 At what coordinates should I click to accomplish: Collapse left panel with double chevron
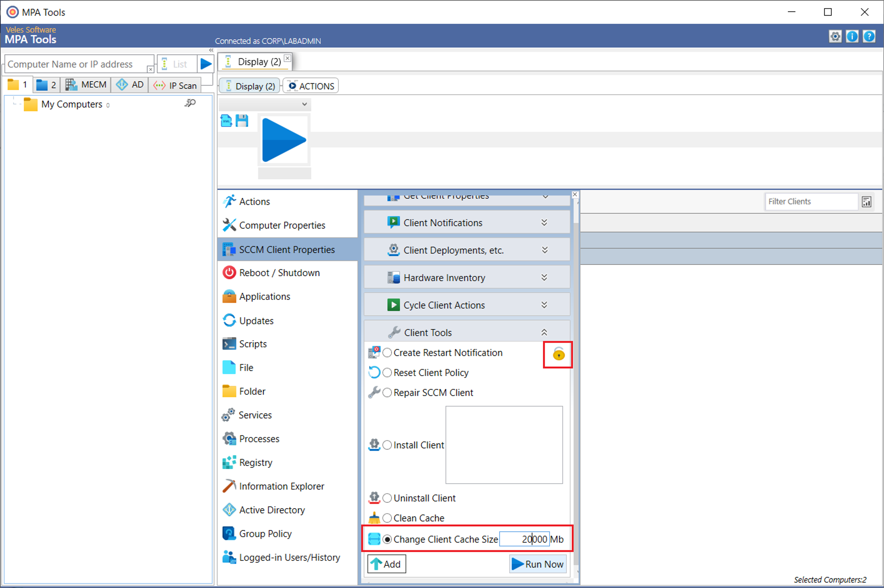(x=211, y=50)
